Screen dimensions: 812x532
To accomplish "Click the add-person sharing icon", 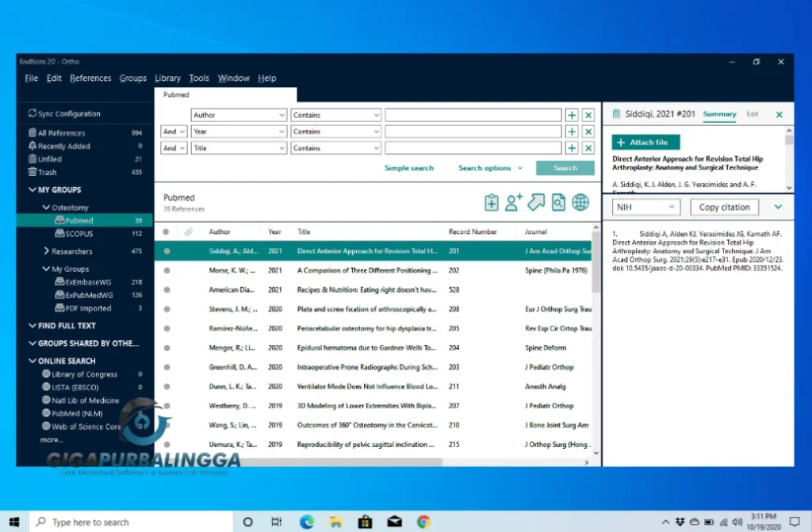I will [x=513, y=202].
